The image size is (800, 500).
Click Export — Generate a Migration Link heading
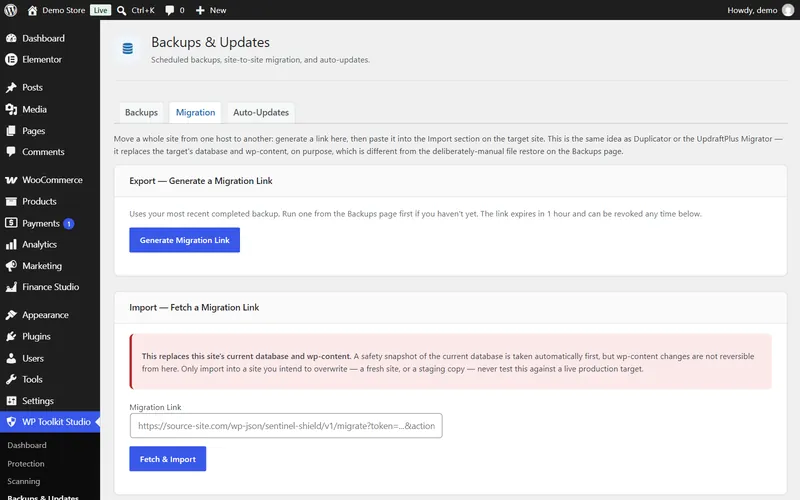point(201,181)
